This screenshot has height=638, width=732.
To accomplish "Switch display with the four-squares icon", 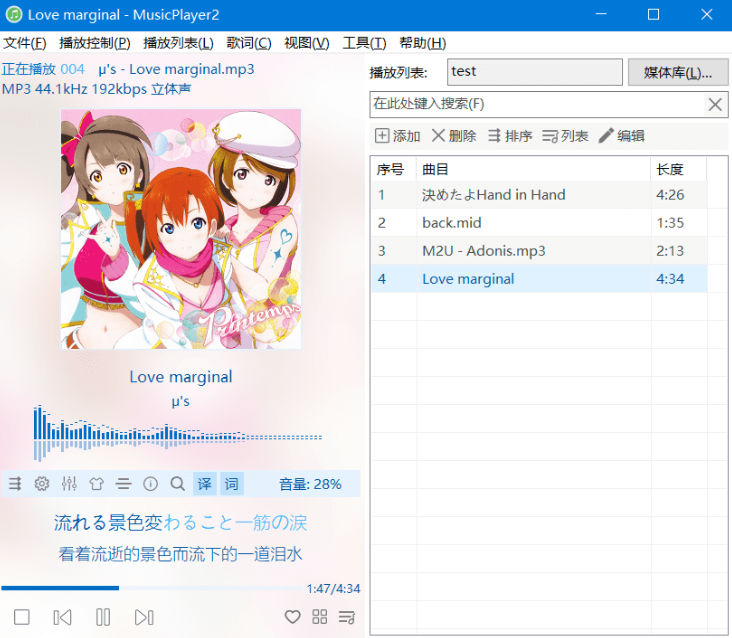I will pos(319,617).
